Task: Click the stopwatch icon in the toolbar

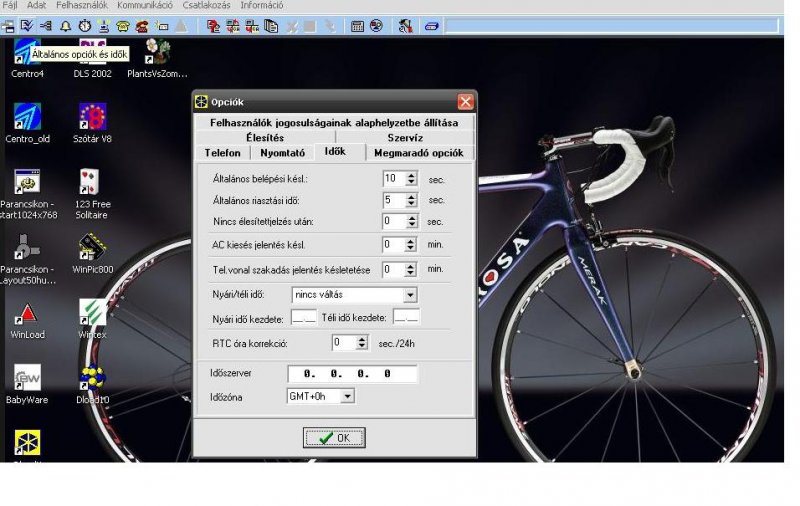Action: point(85,26)
